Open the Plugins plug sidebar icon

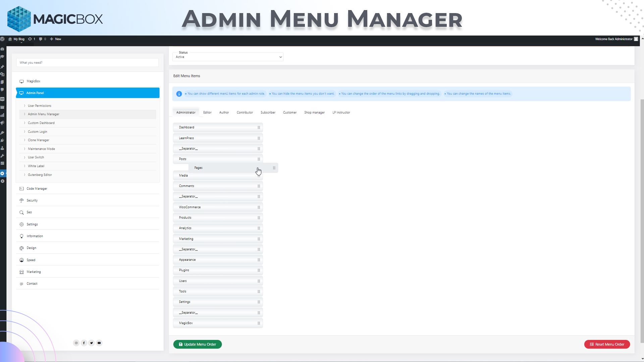point(2,140)
